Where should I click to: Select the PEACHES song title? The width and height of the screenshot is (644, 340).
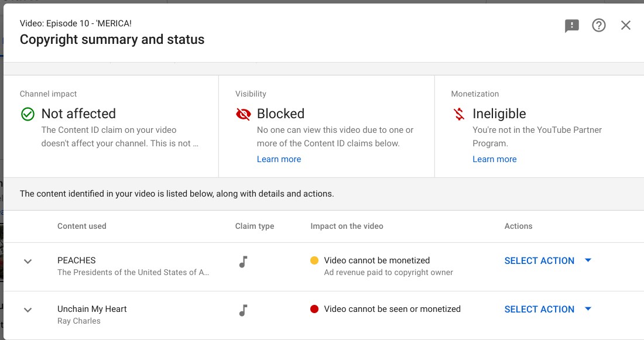[76, 260]
